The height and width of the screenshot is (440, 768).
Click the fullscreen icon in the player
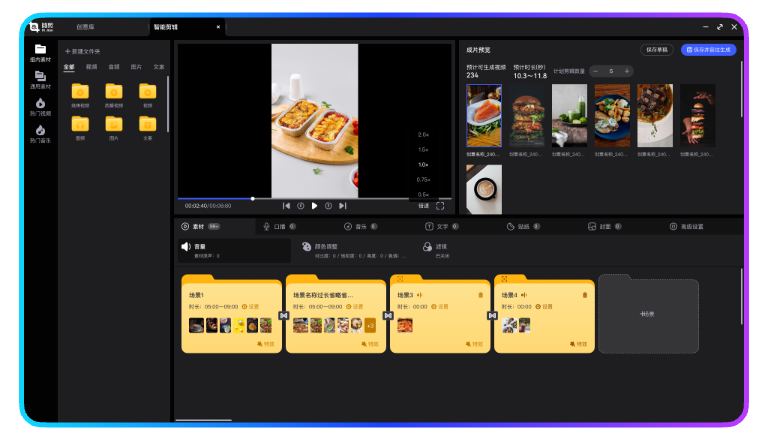click(440, 205)
